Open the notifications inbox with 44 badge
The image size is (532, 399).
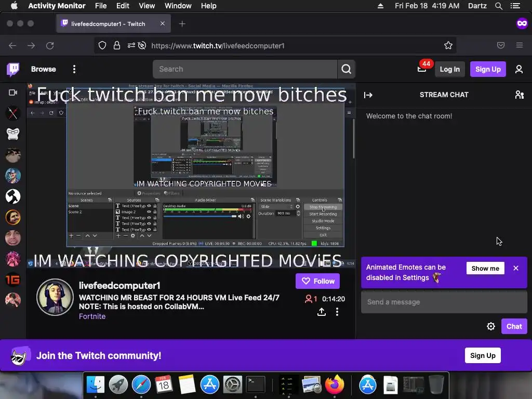pyautogui.click(x=422, y=69)
